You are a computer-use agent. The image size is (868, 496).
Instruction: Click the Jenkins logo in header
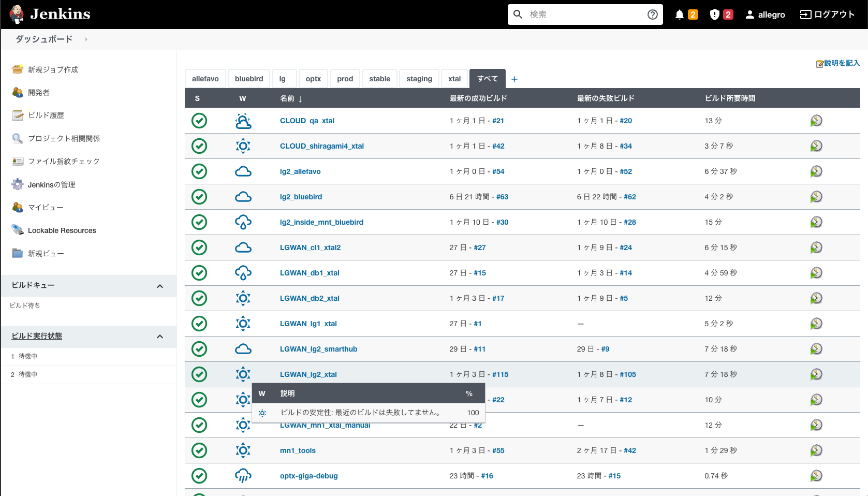[x=50, y=14]
